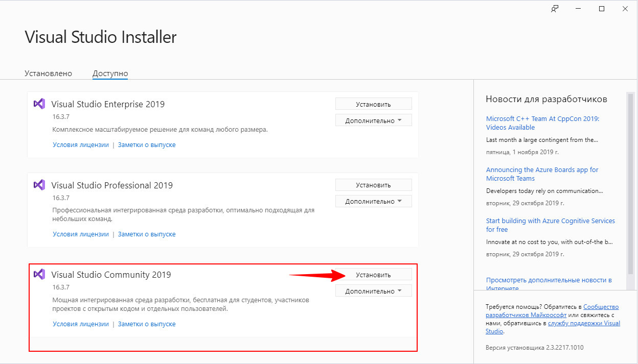Click the Visual Studio Enterprise 2019 title
Viewport: 638px width, 364px height.
coord(108,104)
